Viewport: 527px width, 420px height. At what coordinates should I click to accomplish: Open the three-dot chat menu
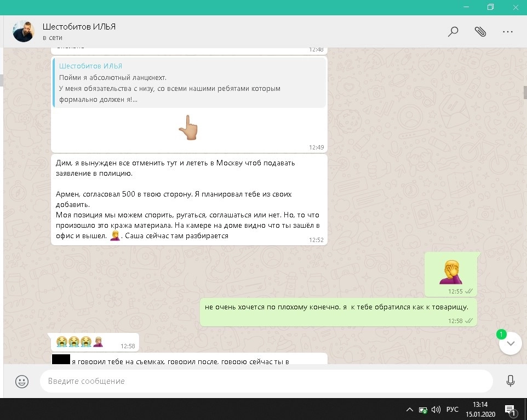click(x=508, y=32)
